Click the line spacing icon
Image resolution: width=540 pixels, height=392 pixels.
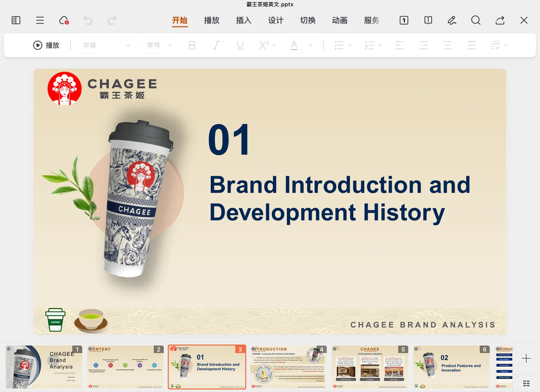pos(495,45)
